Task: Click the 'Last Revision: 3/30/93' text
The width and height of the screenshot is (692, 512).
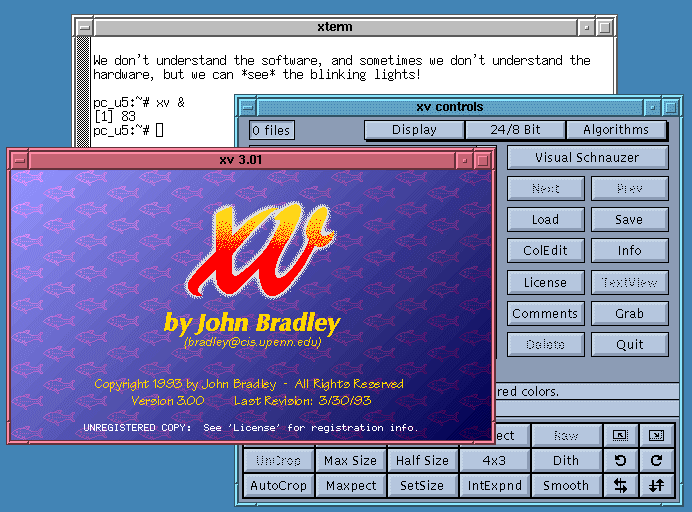Action: 302,401
